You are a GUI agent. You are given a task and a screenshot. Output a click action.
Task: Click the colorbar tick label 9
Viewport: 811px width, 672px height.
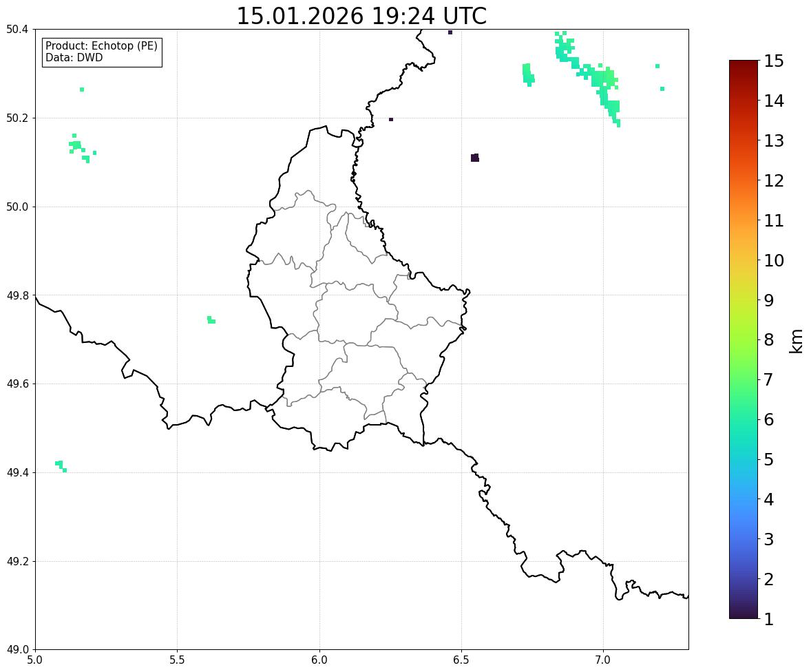click(x=769, y=300)
